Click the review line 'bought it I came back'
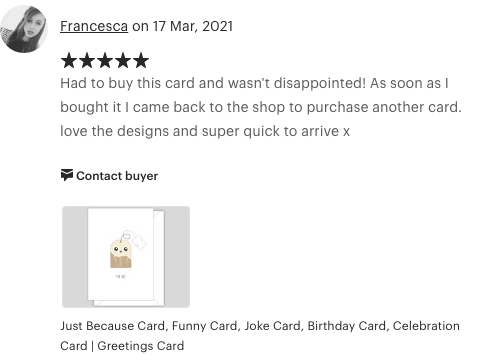The image size is (479, 360). [261, 107]
